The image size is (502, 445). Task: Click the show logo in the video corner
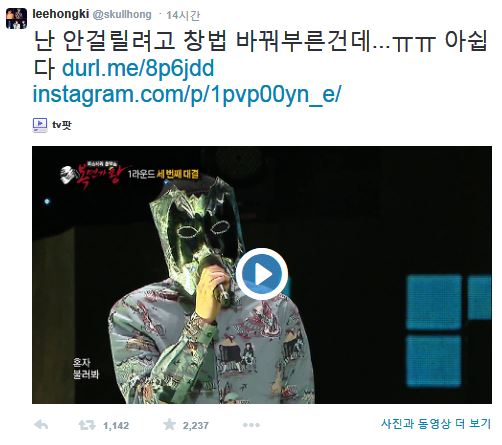[92, 174]
